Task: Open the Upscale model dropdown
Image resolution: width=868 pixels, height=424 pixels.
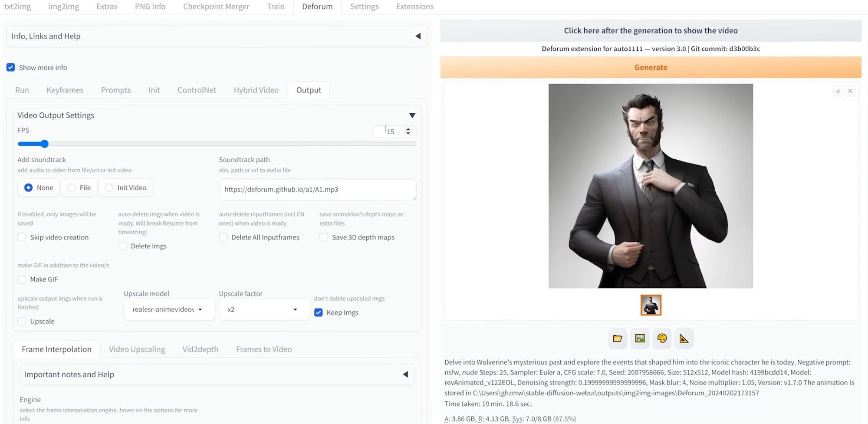Action: coord(169,309)
